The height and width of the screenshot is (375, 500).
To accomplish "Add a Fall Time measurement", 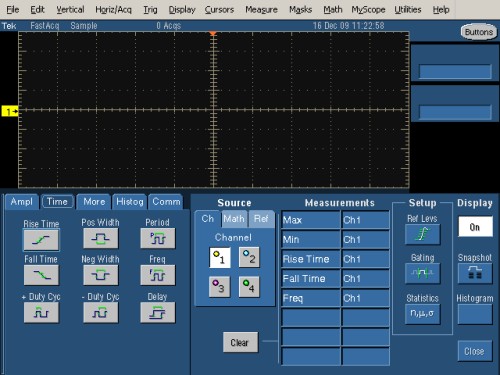I will 41,275.
